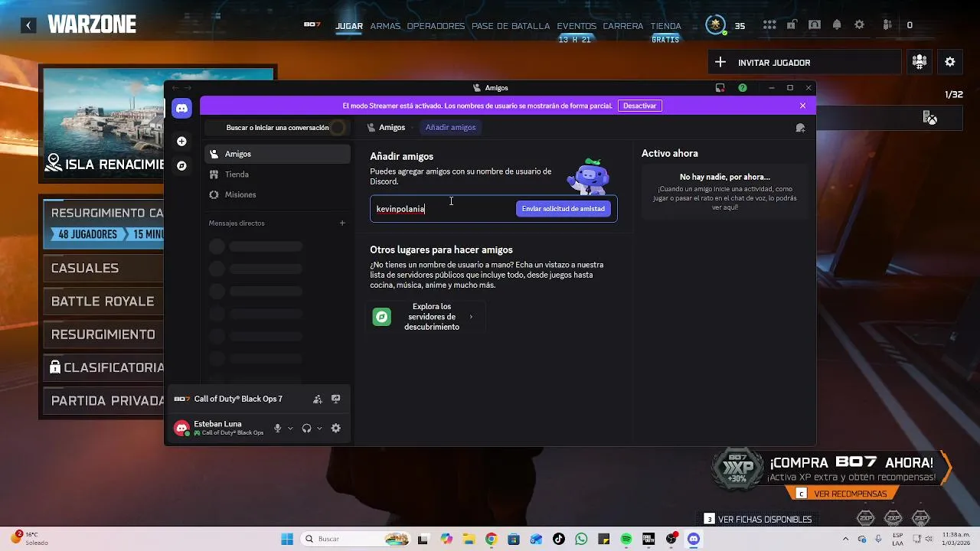This screenshot has height=551, width=980.
Task: Select CASUALES game mode in Warzone
Action: tap(102, 269)
